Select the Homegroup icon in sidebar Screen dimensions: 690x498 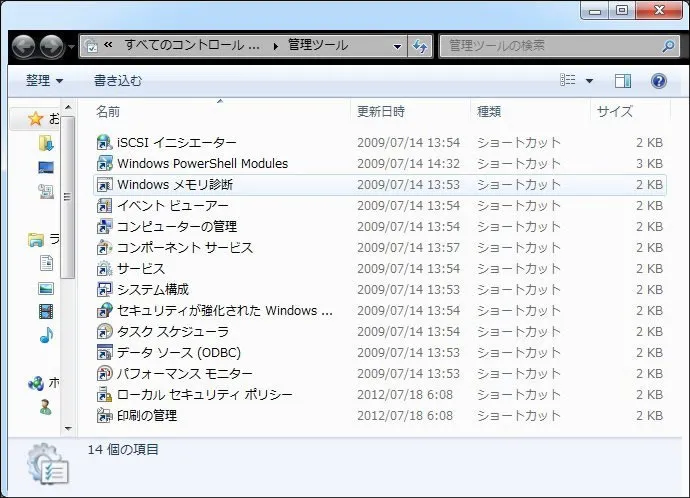(36, 384)
